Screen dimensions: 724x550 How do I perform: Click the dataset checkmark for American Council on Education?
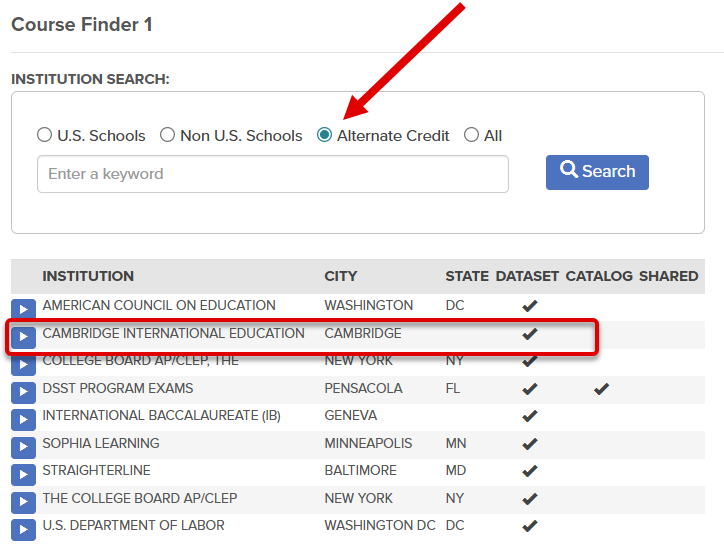pyautogui.click(x=530, y=306)
